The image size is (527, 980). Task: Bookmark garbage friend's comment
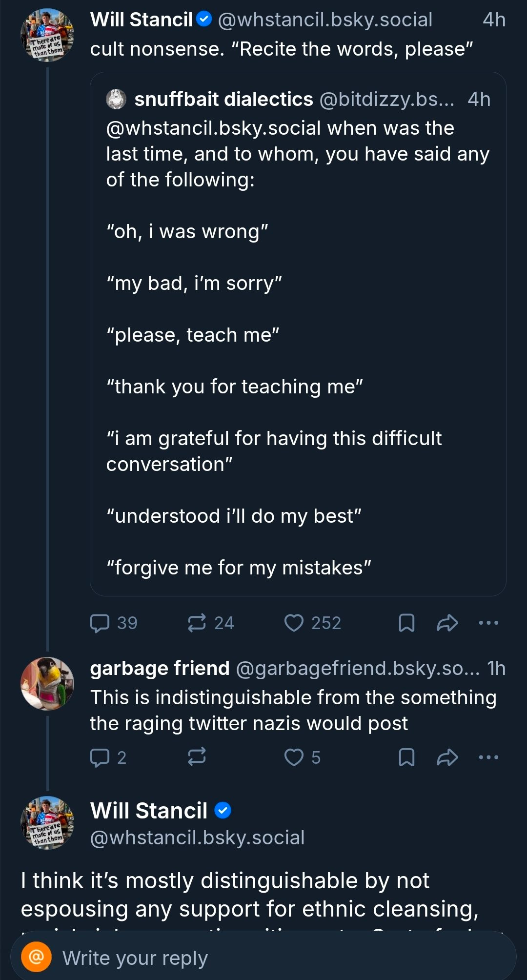pos(406,757)
